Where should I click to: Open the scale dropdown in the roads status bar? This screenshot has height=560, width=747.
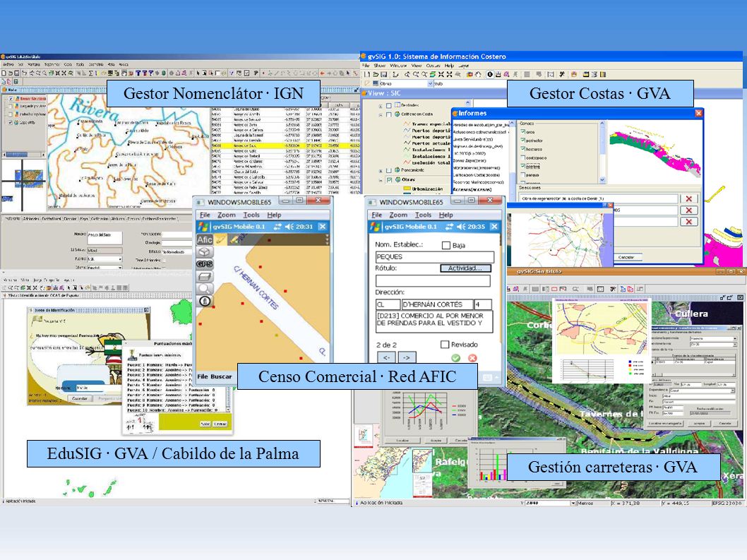[x=573, y=504]
